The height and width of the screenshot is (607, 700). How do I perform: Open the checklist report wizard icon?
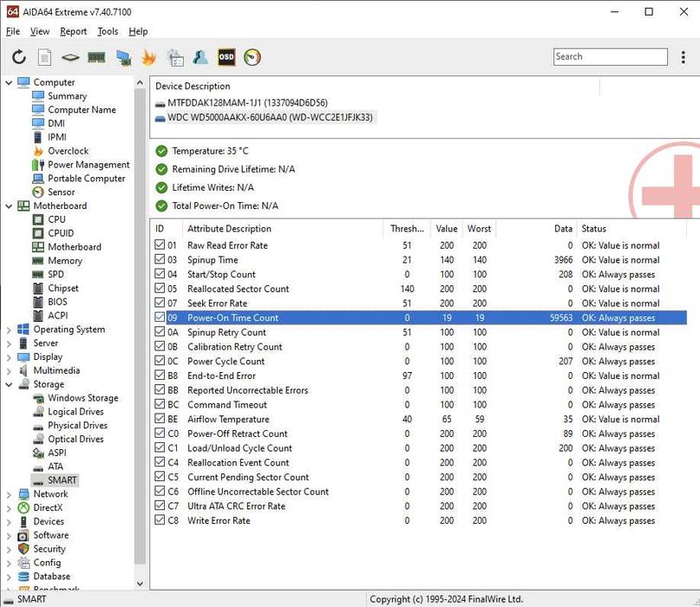click(175, 57)
